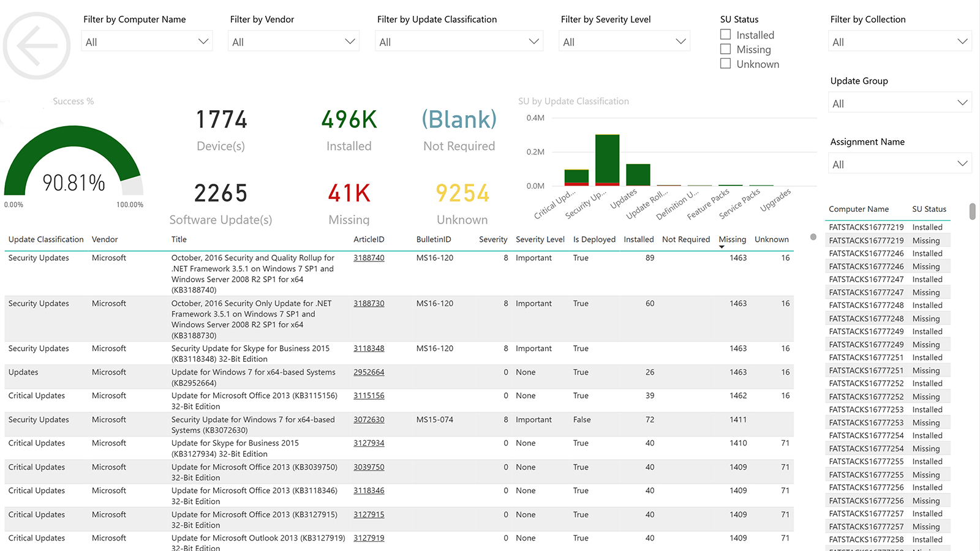Check the Unknown SU Status checkbox

pyautogui.click(x=726, y=64)
